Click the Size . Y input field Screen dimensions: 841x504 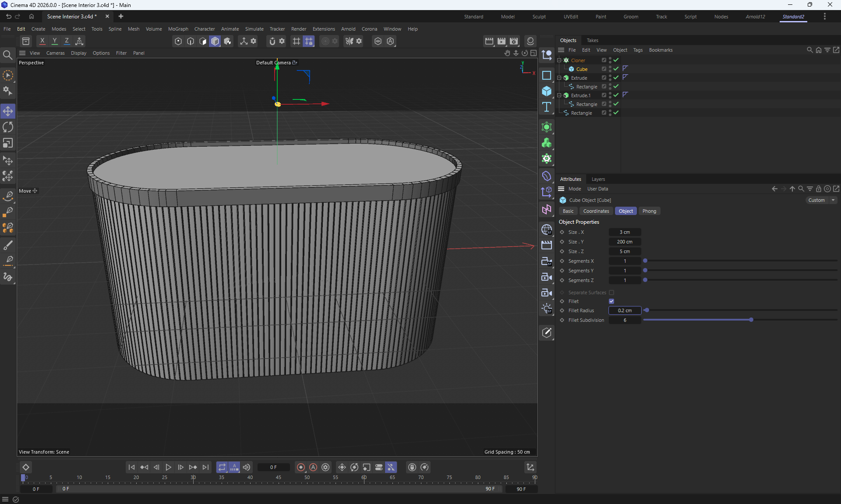(x=625, y=242)
